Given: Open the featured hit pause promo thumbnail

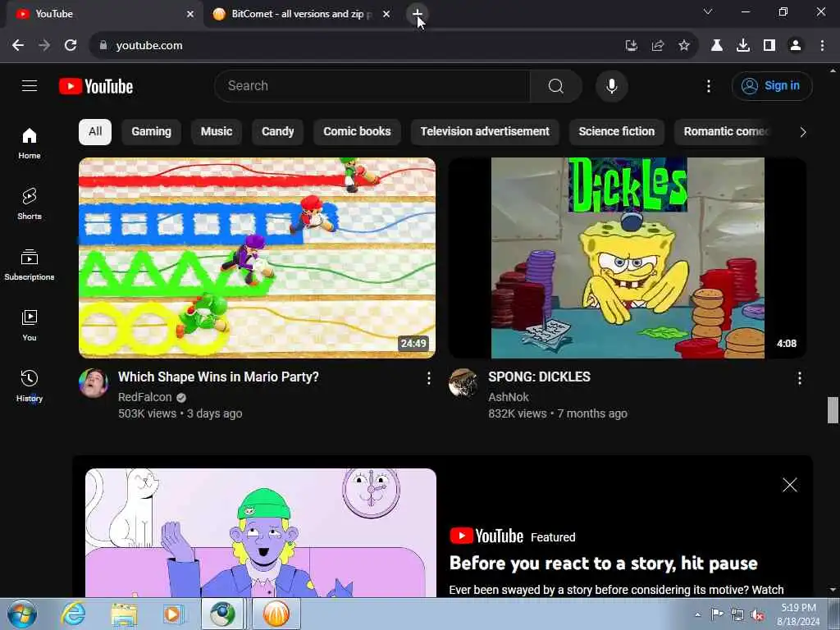Looking at the screenshot, I should pyautogui.click(x=261, y=533).
